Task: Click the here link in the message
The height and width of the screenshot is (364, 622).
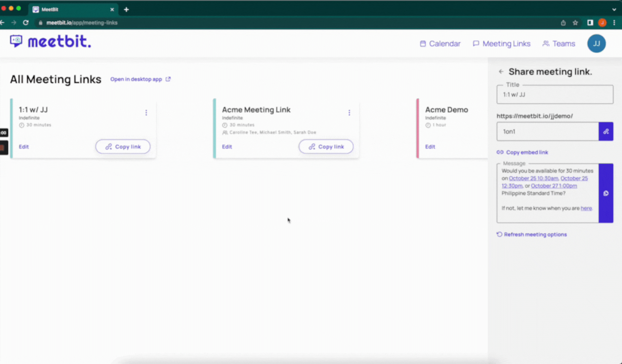Action: point(586,208)
